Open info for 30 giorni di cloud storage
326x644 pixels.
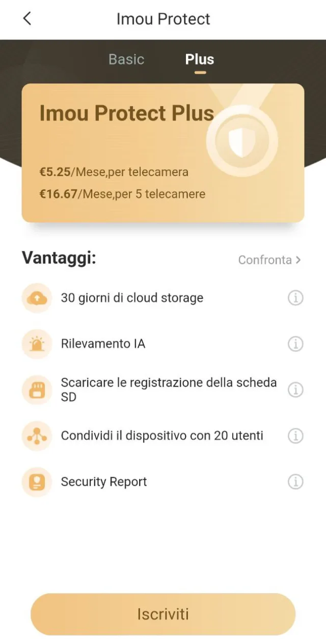pos(295,298)
